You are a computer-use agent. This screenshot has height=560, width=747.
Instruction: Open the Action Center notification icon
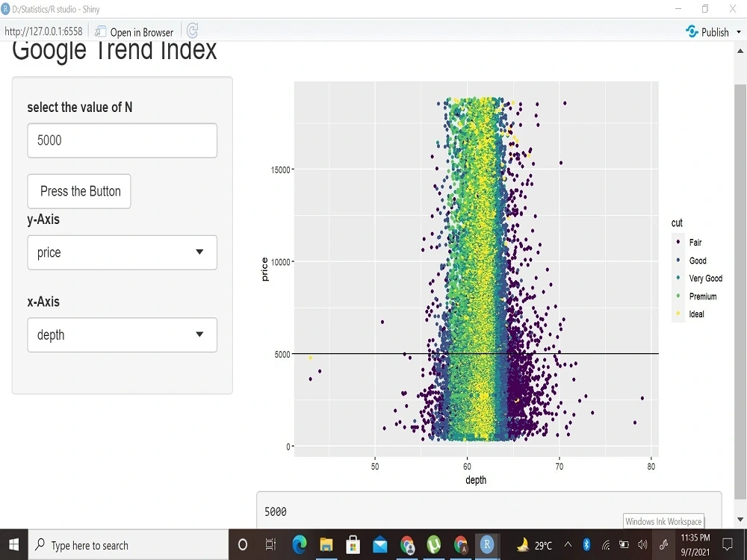click(727, 544)
